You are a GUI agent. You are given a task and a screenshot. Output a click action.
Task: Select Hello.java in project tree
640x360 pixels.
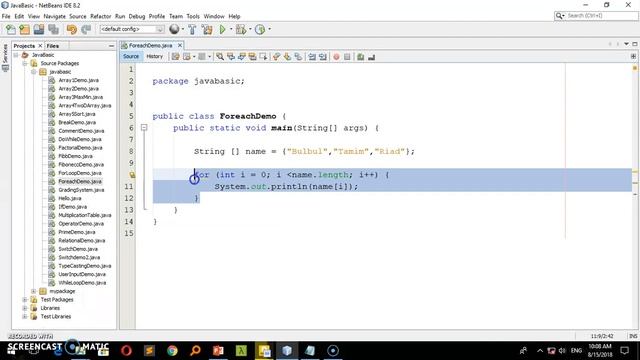[69, 198]
